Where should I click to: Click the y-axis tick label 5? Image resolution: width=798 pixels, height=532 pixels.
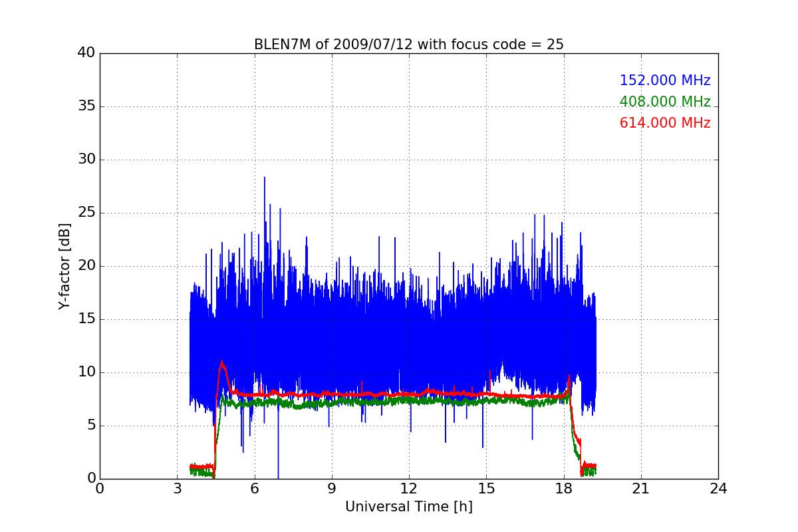click(x=90, y=426)
